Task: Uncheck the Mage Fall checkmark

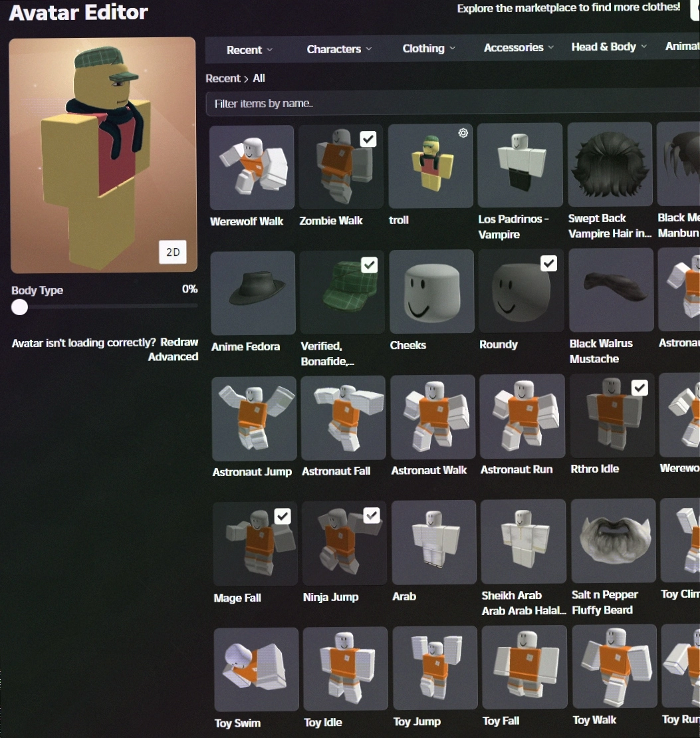Action: pyautogui.click(x=283, y=517)
